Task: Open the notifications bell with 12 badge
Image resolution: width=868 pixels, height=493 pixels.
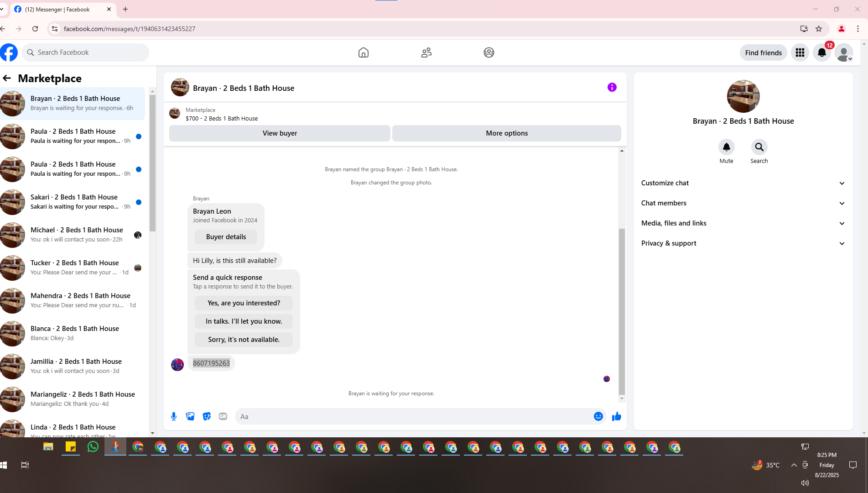Action: pyautogui.click(x=822, y=52)
